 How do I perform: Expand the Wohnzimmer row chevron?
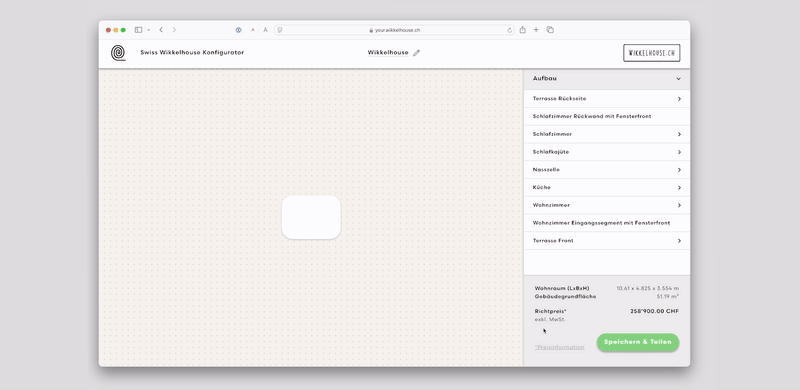tap(679, 205)
